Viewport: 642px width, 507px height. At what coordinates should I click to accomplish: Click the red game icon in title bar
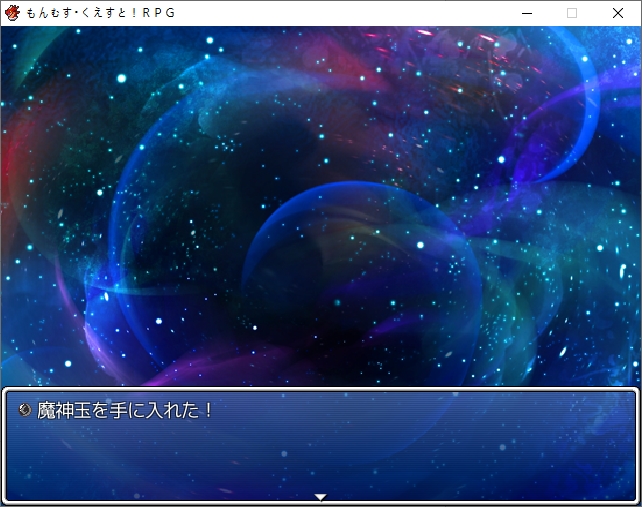pyautogui.click(x=12, y=13)
